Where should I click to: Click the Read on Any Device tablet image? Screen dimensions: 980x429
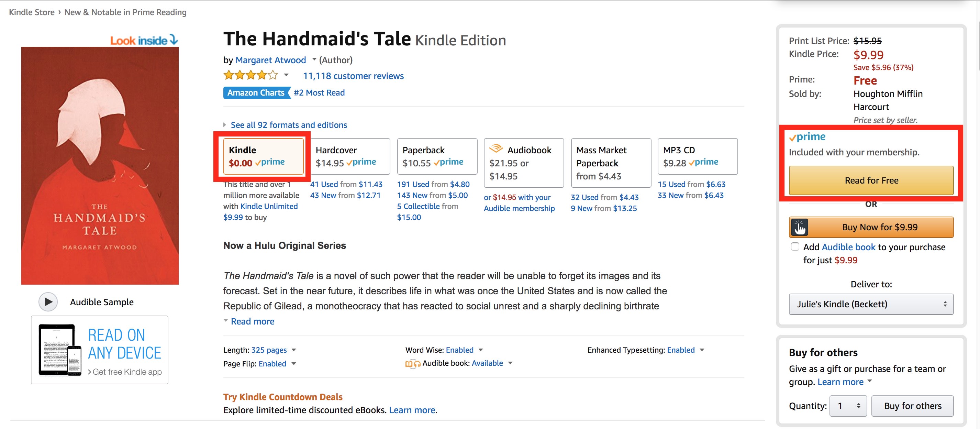60,350
